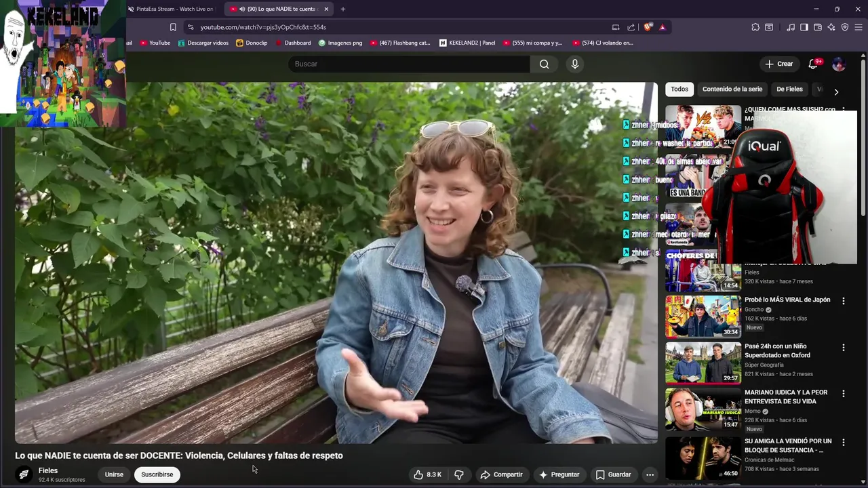Open the browser hamburger menu

tap(859, 27)
